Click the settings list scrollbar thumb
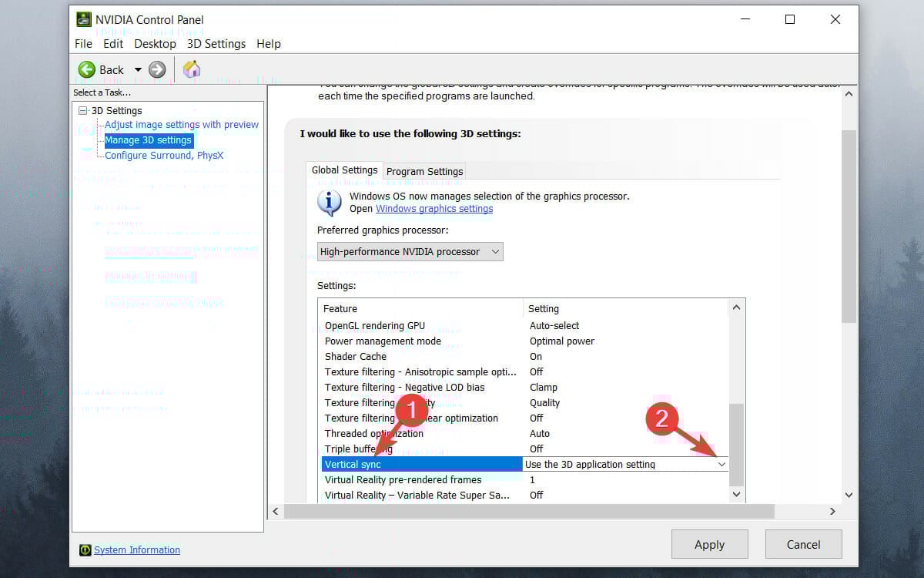This screenshot has width=924, height=578. pyautogui.click(x=736, y=444)
